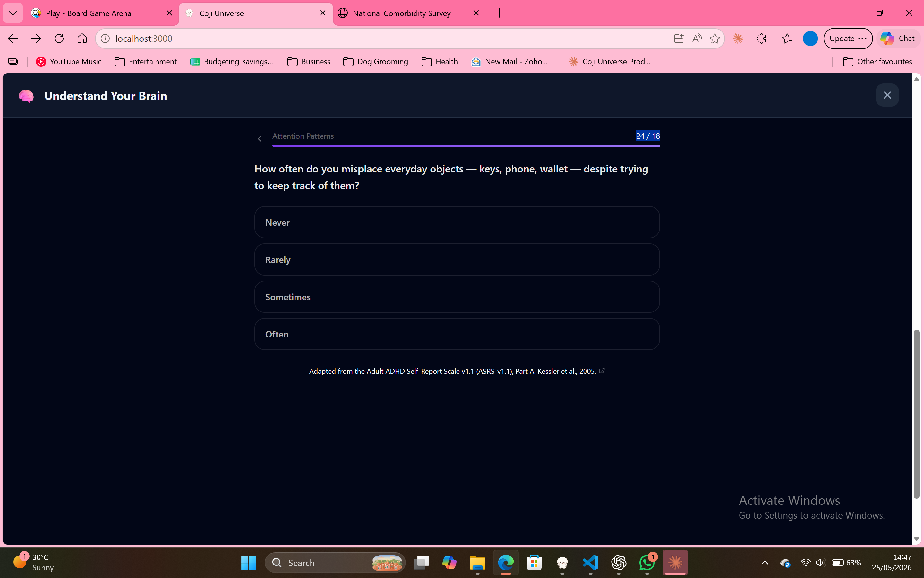
Task: Open the Windows Start menu
Action: pyautogui.click(x=249, y=563)
